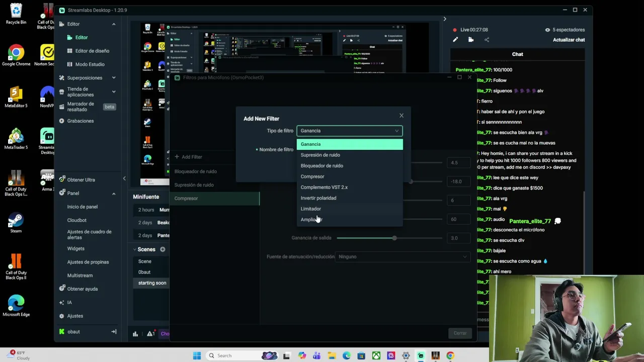Open Fuente de atenuación/reducción Ninguno dropdown
The image size is (644, 362).
pos(403,256)
